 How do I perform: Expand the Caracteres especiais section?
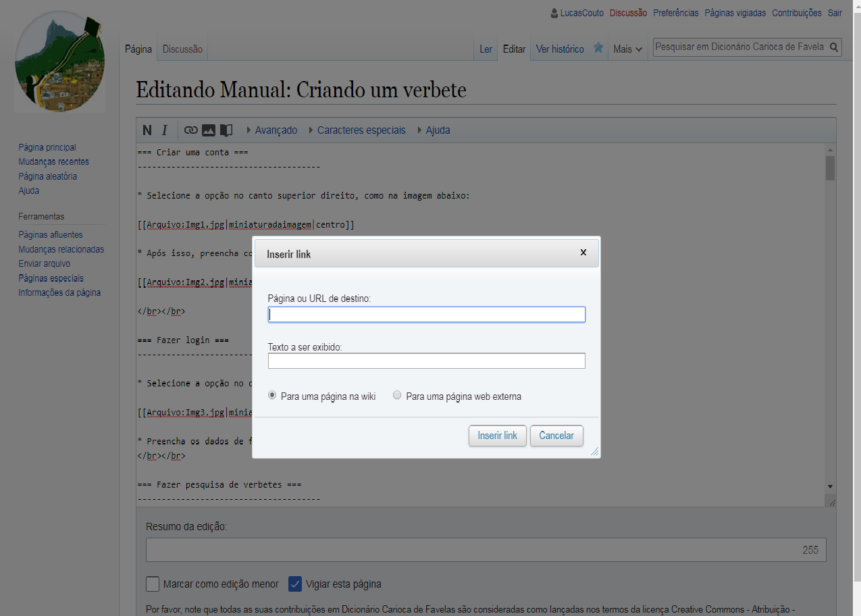point(357,130)
